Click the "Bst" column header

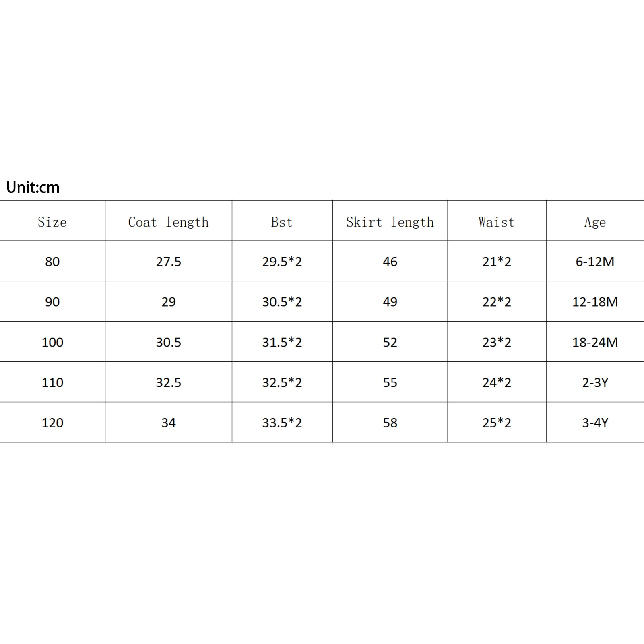(x=282, y=222)
